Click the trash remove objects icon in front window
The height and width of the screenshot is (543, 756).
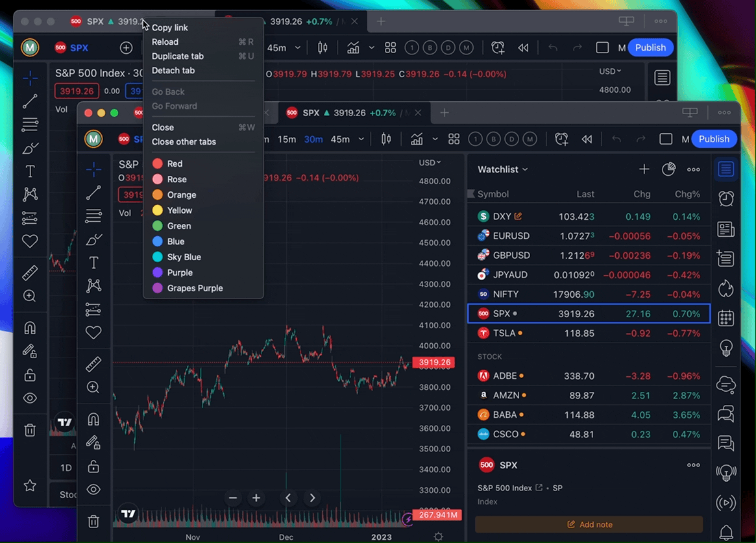(93, 521)
